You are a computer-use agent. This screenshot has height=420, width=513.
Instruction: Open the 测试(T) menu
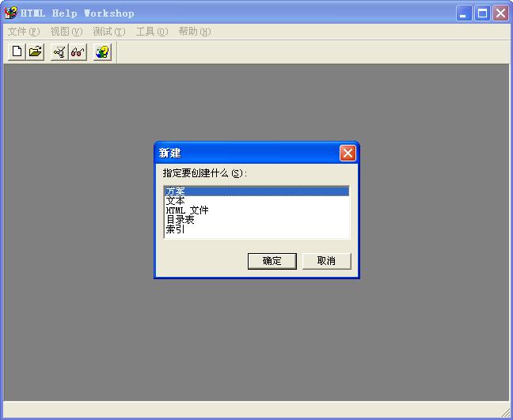coord(109,32)
